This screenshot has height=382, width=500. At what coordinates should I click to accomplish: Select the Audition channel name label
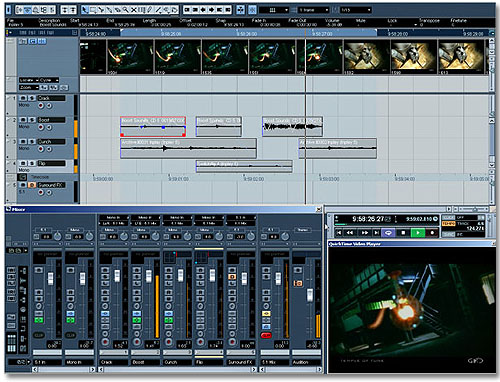point(306,362)
